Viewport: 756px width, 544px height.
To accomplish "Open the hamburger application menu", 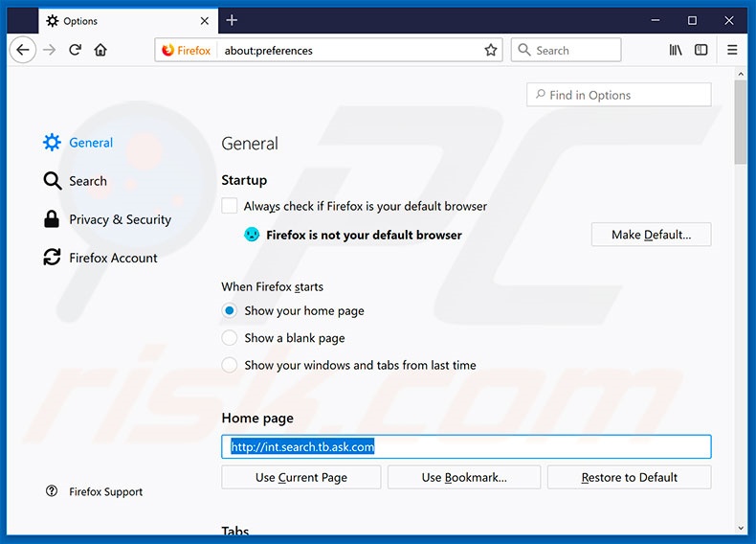I will tap(732, 50).
